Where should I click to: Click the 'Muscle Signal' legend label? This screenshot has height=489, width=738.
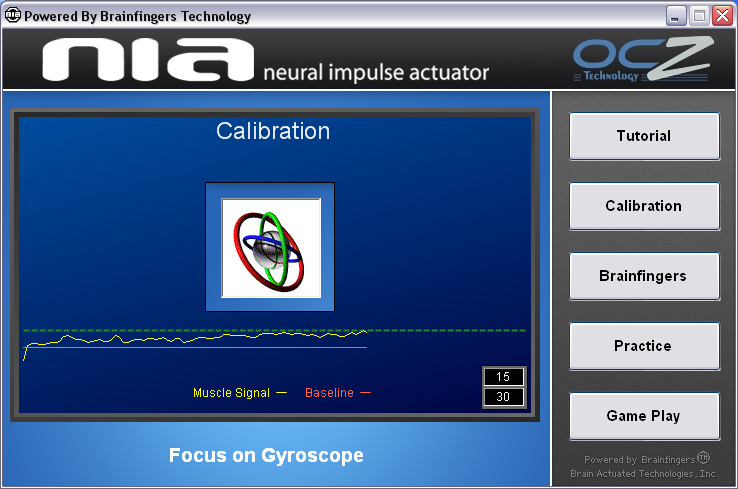coord(231,393)
